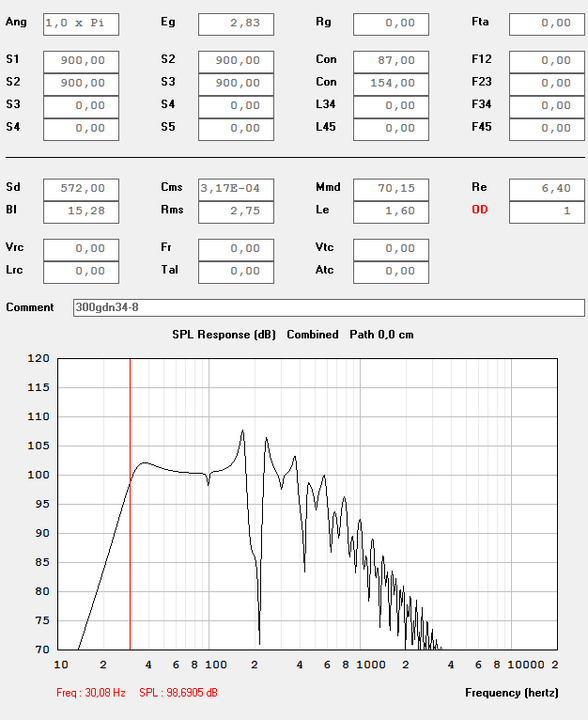The height and width of the screenshot is (720, 588).
Task: Focus the Le field showing 1,60
Action: pyautogui.click(x=391, y=212)
